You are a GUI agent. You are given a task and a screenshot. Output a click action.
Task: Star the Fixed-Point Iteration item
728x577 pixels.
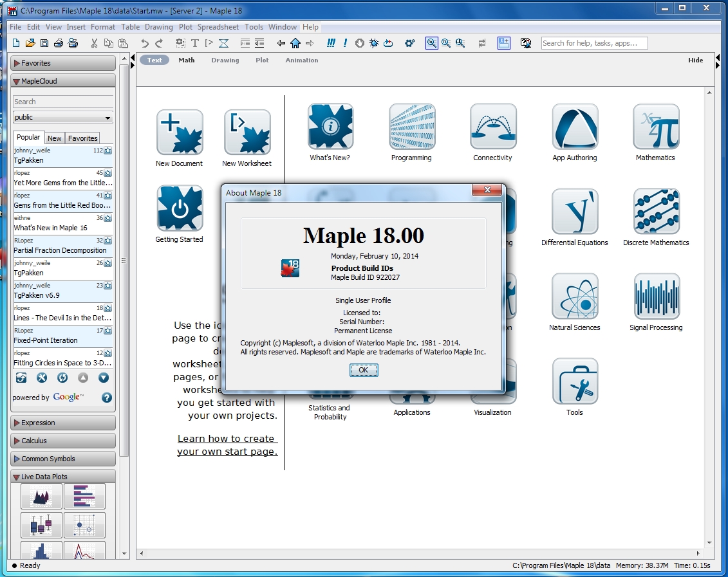(x=107, y=331)
